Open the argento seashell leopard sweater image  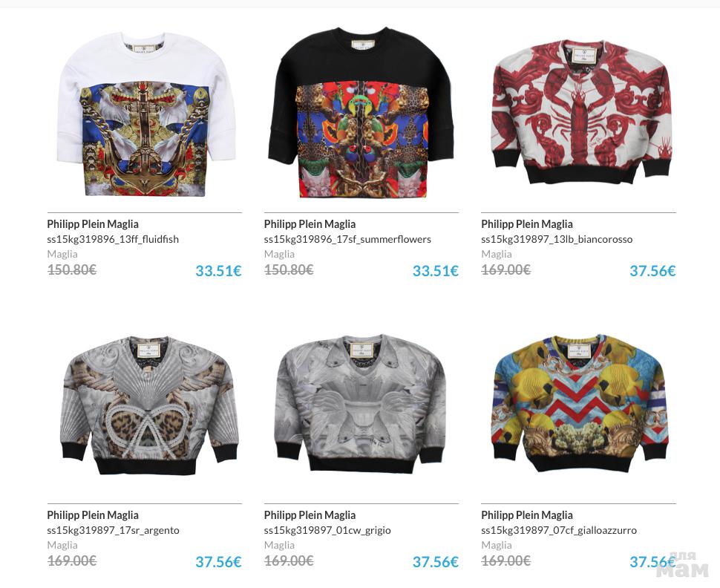(x=149, y=405)
